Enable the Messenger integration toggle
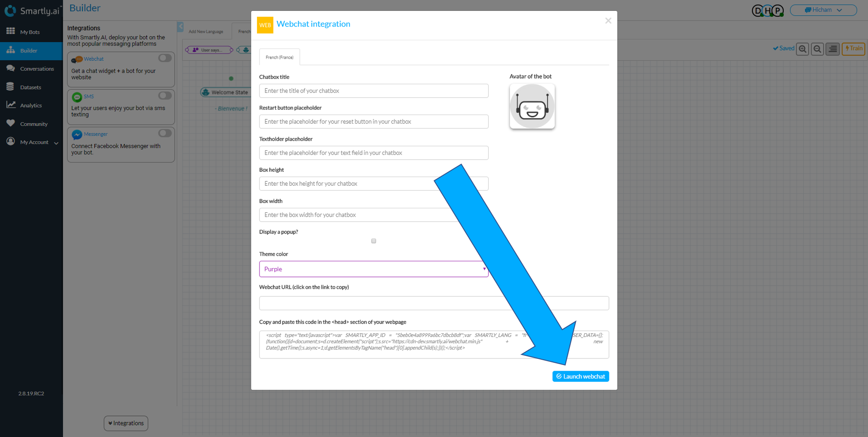This screenshot has width=868, height=437. pos(165,133)
